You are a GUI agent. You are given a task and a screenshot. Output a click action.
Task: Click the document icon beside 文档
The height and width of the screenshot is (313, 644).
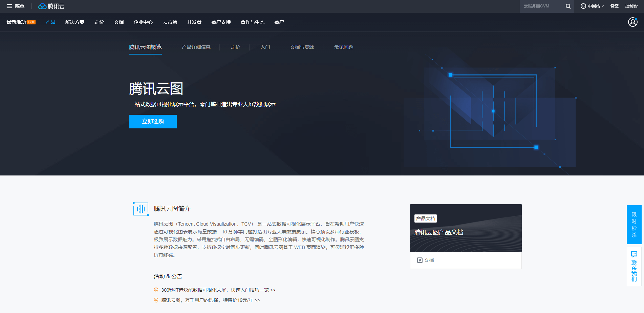pyautogui.click(x=420, y=260)
